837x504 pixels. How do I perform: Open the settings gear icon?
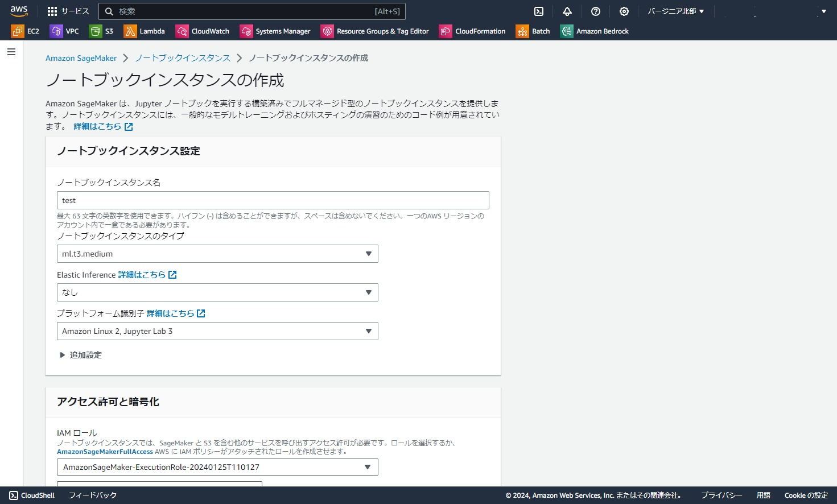[x=624, y=11]
